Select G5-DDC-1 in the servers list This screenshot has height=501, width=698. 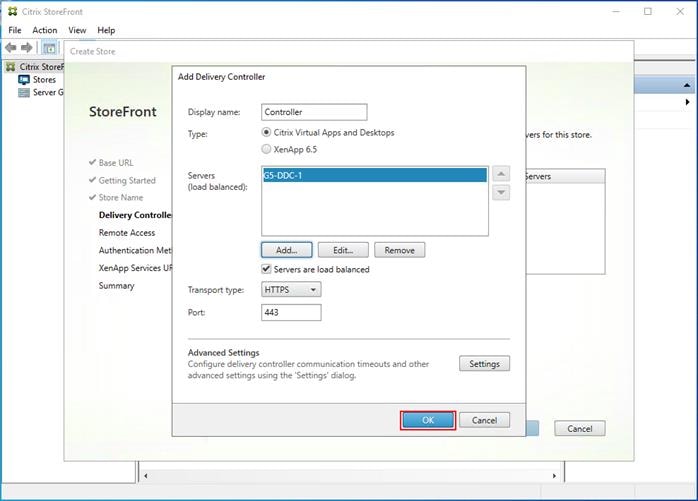coord(375,175)
